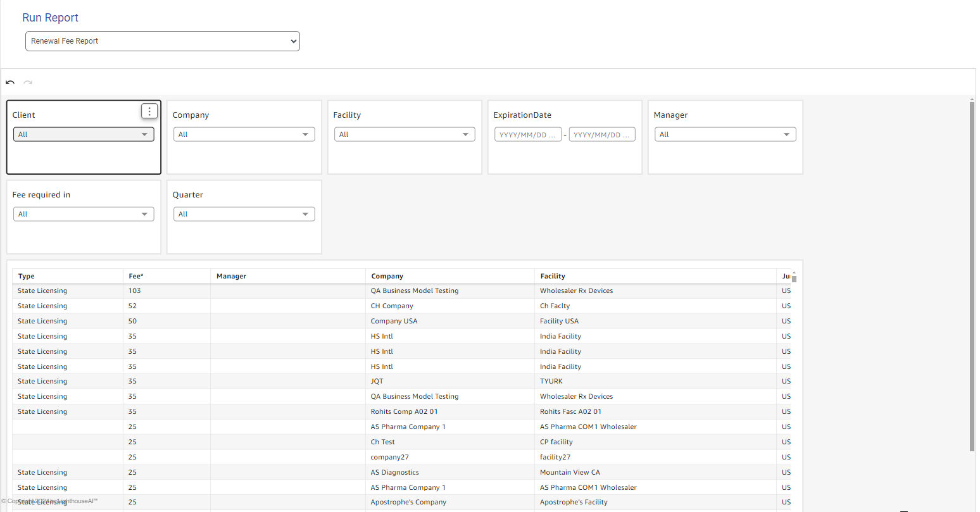
Task: Click the Company column header
Action: coord(387,276)
